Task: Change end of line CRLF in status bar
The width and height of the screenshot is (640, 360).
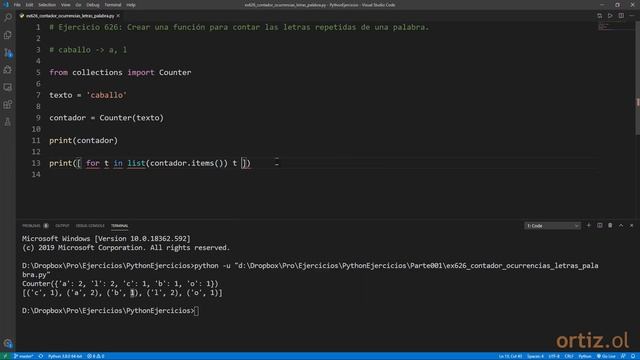Action: point(569,356)
